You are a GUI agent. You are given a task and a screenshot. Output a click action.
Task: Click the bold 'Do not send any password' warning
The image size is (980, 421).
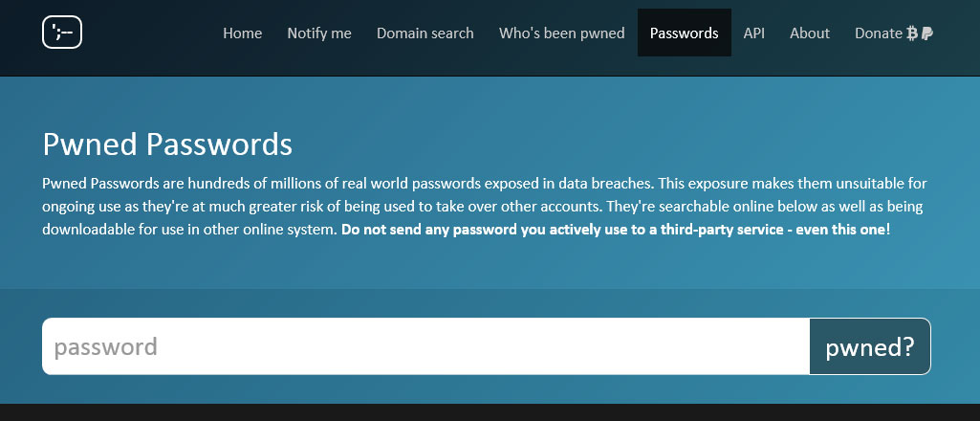[x=616, y=230]
